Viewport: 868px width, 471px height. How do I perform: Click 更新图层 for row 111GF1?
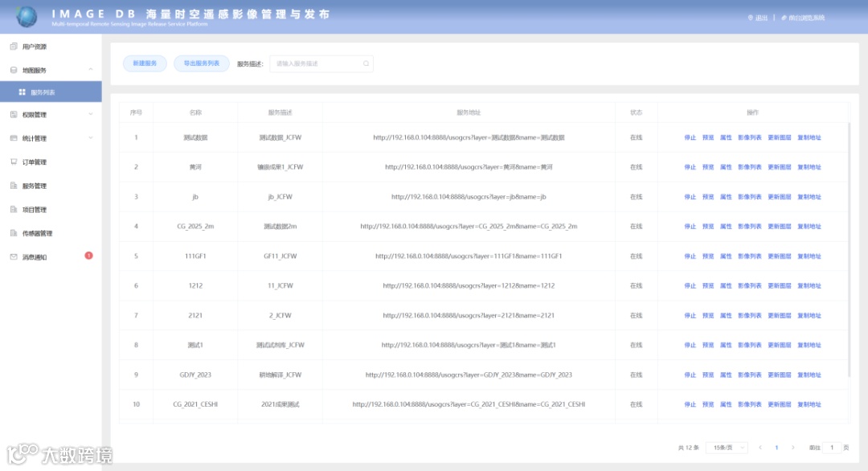(x=780, y=256)
